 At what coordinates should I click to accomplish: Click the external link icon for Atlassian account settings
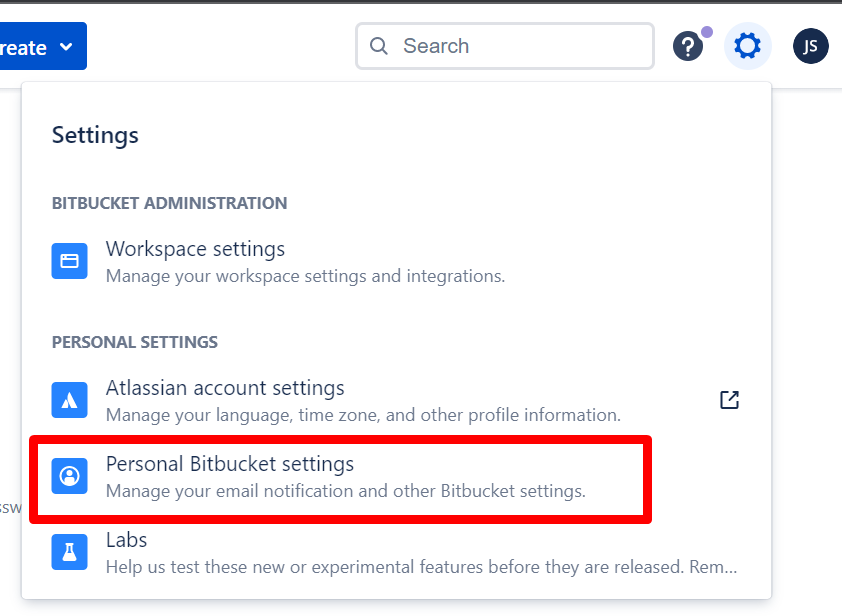(x=729, y=399)
